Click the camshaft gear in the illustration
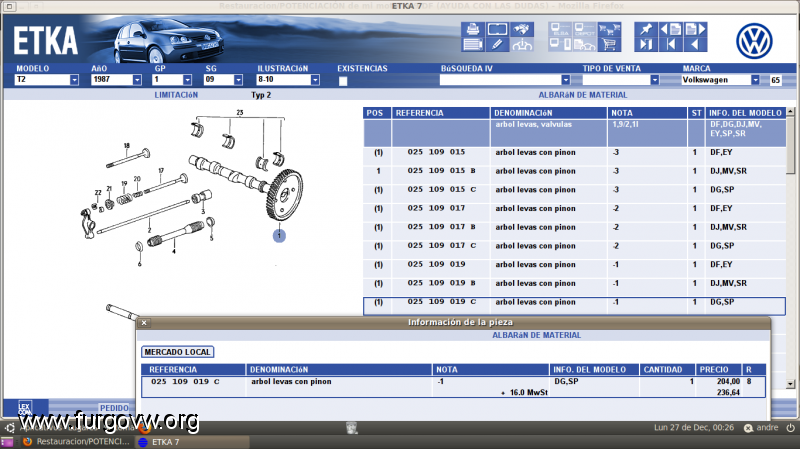Image resolution: width=800 pixels, height=449 pixels. [x=284, y=195]
